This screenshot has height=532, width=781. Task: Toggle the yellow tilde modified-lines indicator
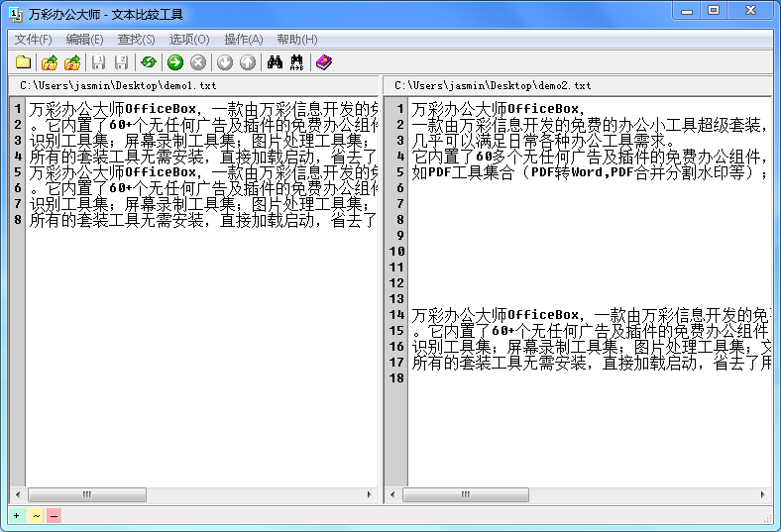pyautogui.click(x=36, y=515)
